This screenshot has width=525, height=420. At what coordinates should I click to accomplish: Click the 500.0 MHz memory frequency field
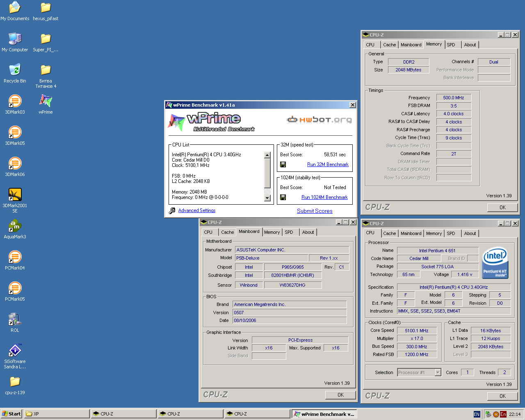(453, 98)
